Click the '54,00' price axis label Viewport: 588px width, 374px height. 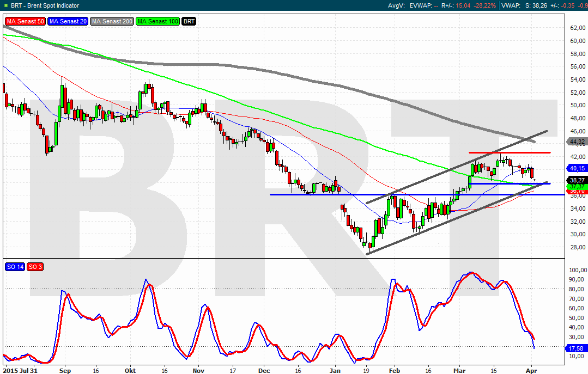pyautogui.click(x=578, y=79)
